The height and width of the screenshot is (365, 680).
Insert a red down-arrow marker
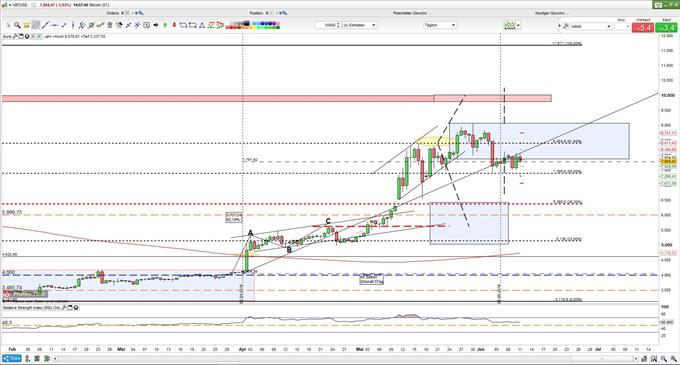click(x=175, y=25)
